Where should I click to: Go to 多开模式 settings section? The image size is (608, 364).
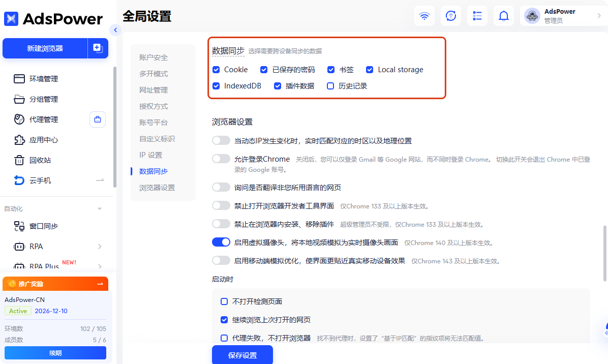[x=154, y=74]
